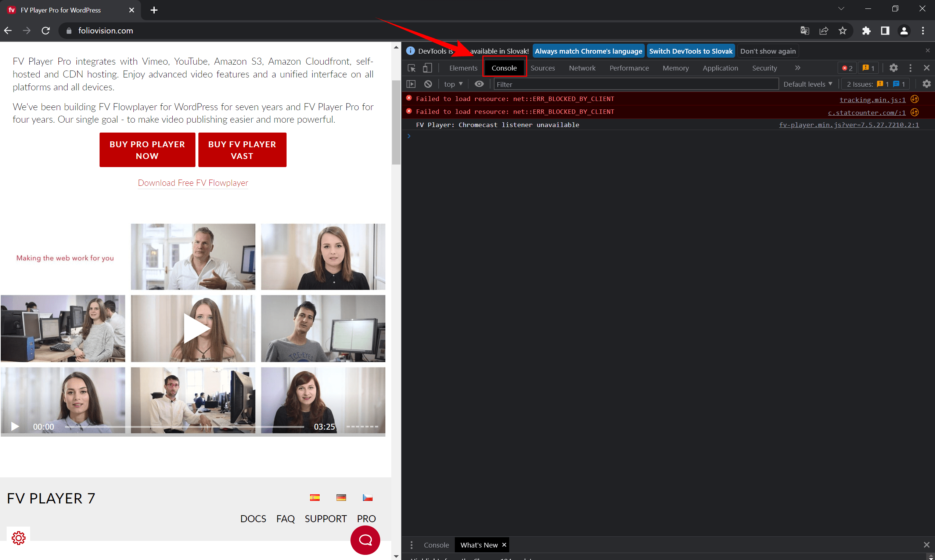935x560 pixels.
Task: Reload the foliovision.com page
Action: click(x=46, y=30)
